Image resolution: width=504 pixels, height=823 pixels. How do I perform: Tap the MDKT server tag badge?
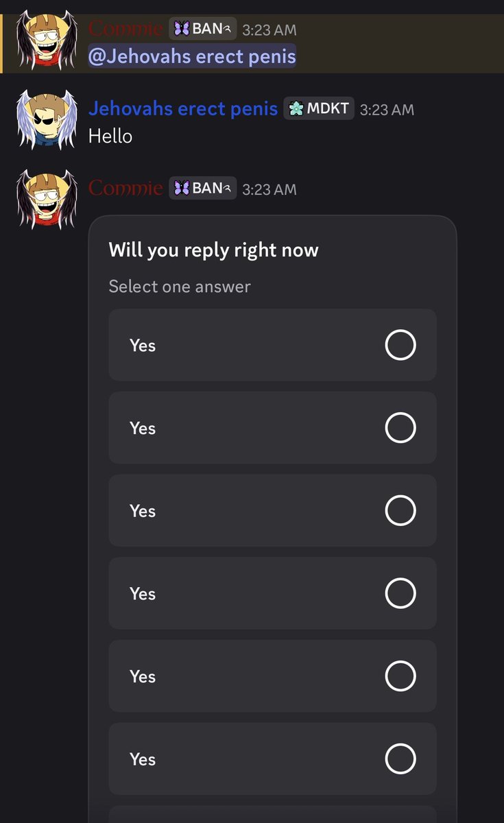pyautogui.click(x=319, y=108)
